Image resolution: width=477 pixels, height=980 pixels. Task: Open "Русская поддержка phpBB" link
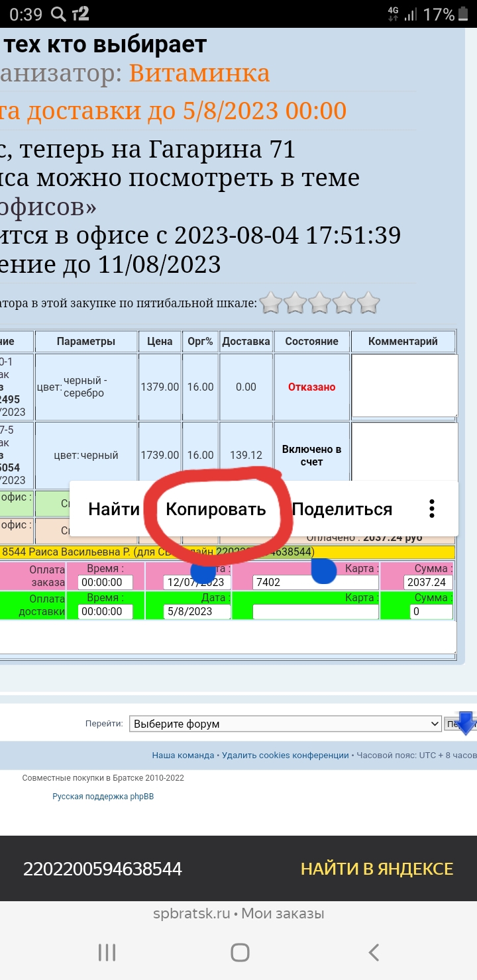click(x=103, y=797)
